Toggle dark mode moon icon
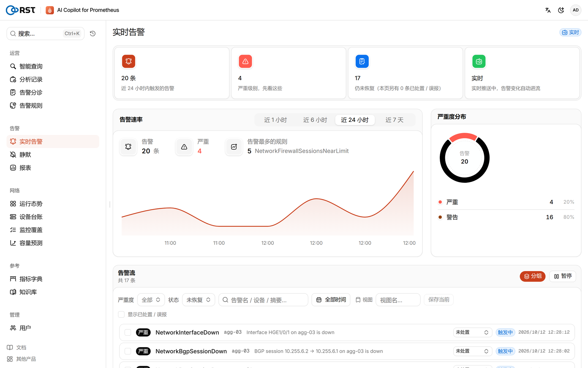 561,10
